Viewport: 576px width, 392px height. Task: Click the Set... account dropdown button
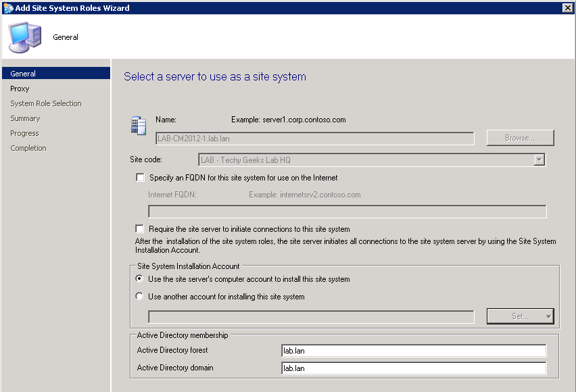520,316
